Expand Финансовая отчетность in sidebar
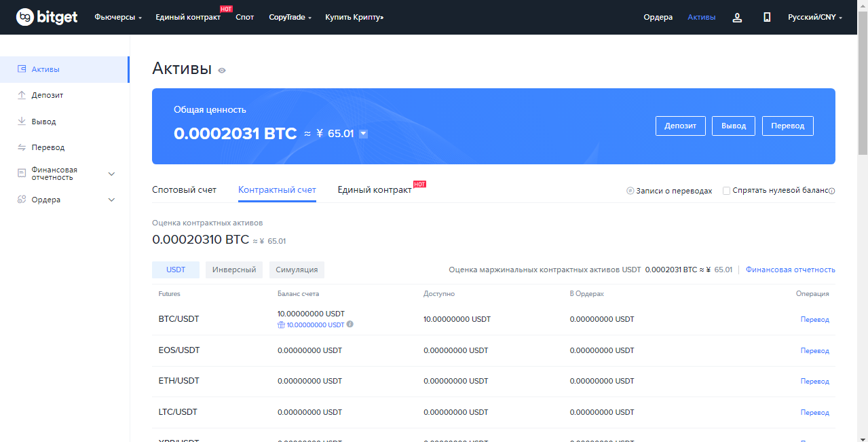868x442 pixels. pyautogui.click(x=112, y=174)
